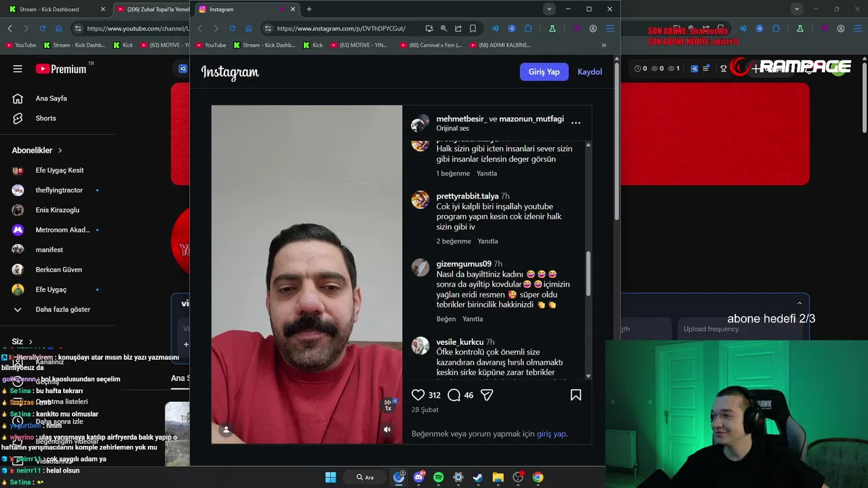The height and width of the screenshot is (488, 868).
Task: Open gizemgumus09 commenter profile
Action: coord(464,264)
